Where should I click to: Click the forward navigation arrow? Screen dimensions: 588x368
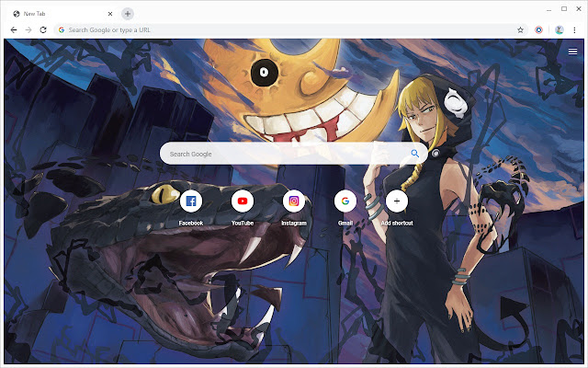pos(28,30)
